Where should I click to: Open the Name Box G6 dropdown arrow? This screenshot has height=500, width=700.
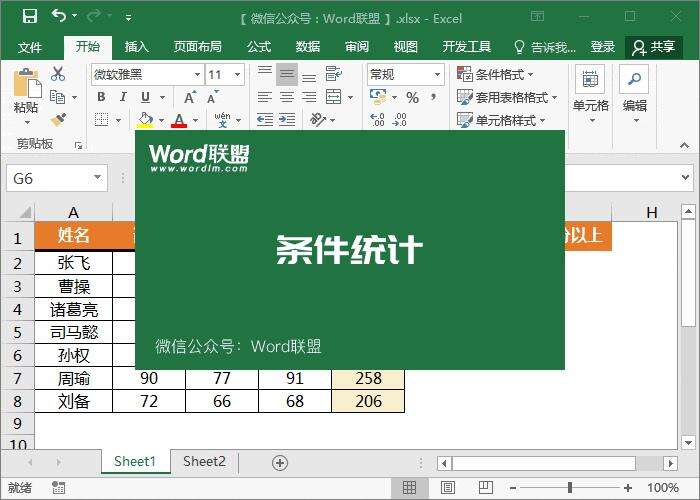pyautogui.click(x=97, y=178)
